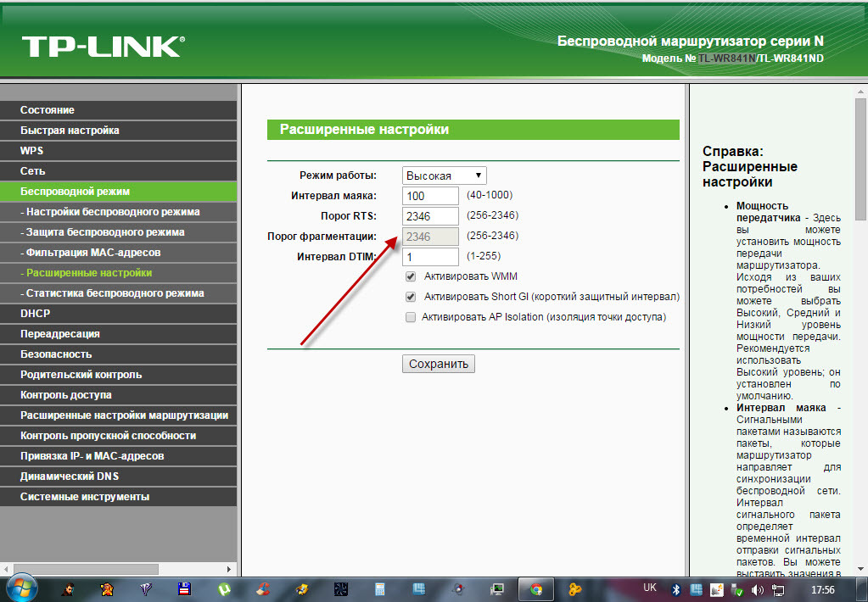Image resolution: width=868 pixels, height=602 pixels.
Task: Open the DHCP section in sidebar
Action: coord(119,314)
